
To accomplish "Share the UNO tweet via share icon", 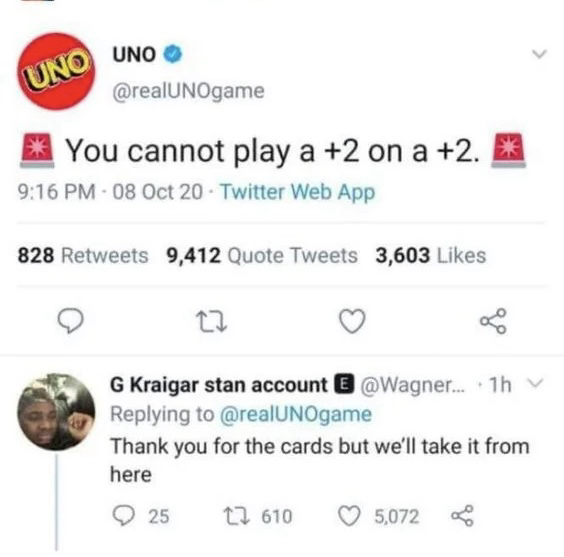I will (494, 321).
